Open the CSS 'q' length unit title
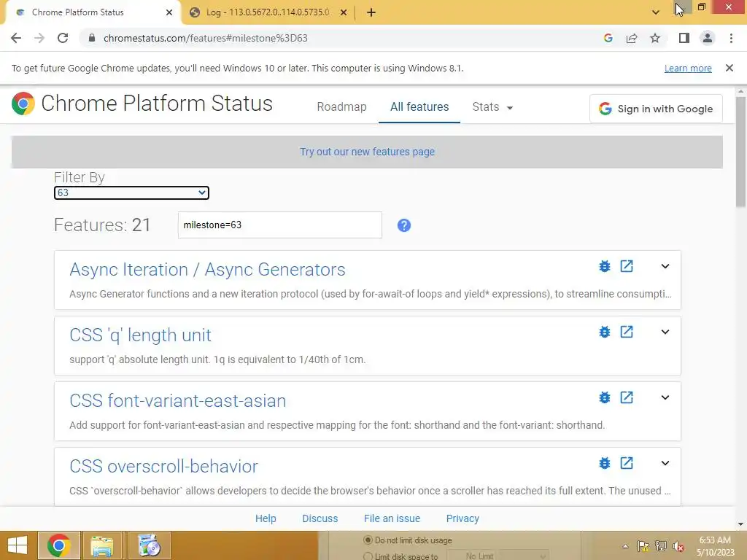Screen dimensions: 747x560 (140, 335)
